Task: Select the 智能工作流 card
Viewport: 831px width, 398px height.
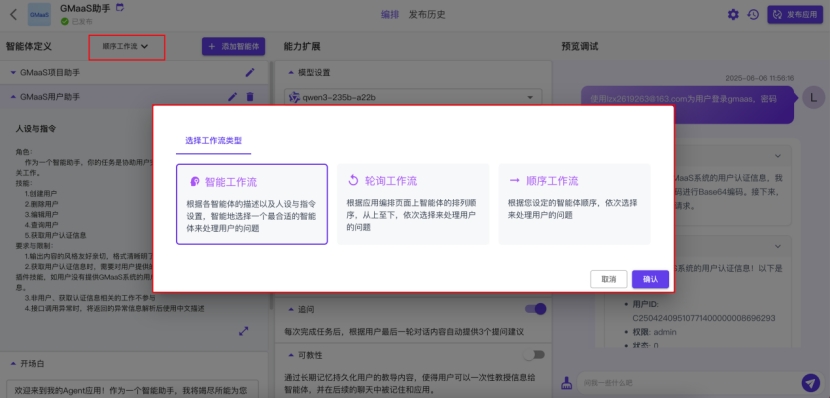Action: pos(252,204)
